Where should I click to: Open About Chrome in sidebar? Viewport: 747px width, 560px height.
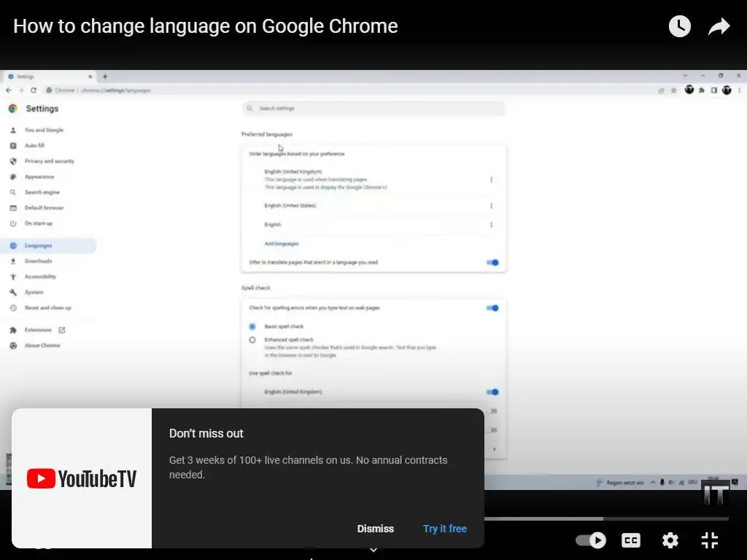[x=42, y=346]
